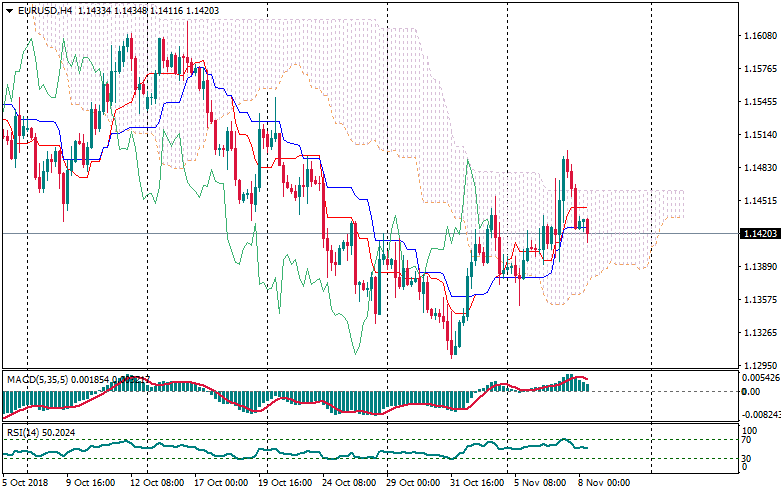Viewport: 781px width, 494px height.
Task: Click the 1.14830 price scale value
Action: click(762, 168)
